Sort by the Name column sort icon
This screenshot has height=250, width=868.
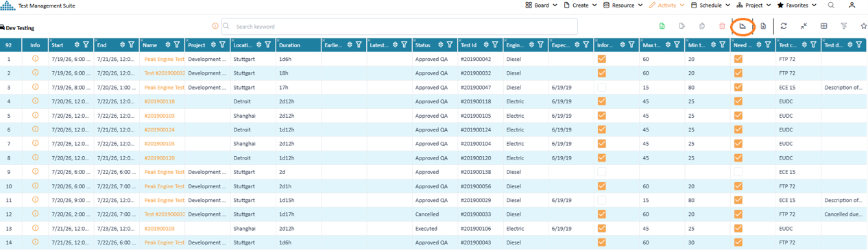[x=168, y=45]
